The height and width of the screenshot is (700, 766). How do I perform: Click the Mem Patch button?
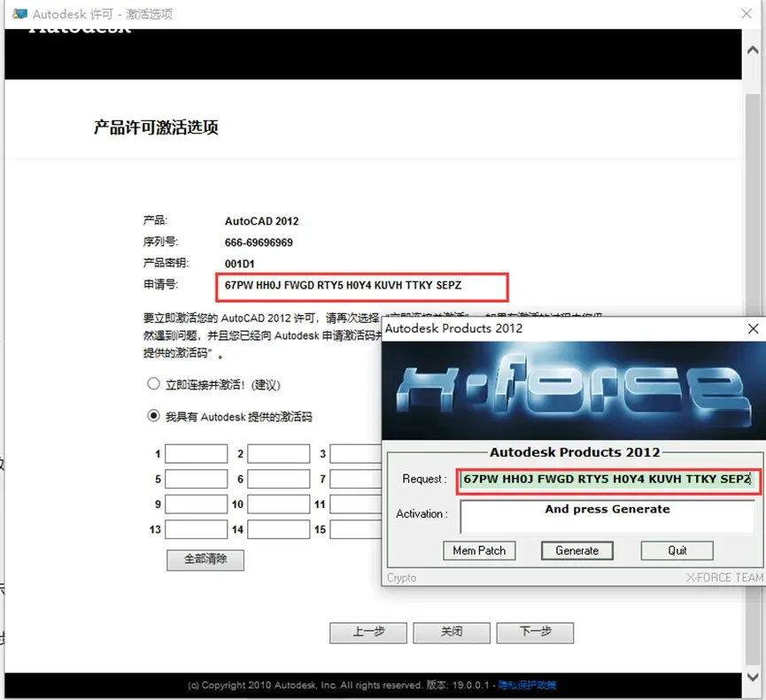(x=479, y=550)
